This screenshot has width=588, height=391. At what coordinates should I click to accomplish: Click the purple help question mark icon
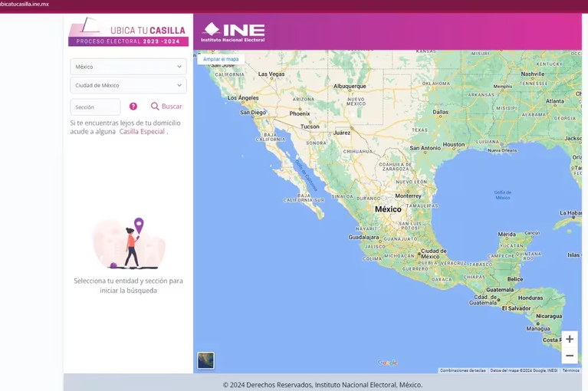(133, 107)
